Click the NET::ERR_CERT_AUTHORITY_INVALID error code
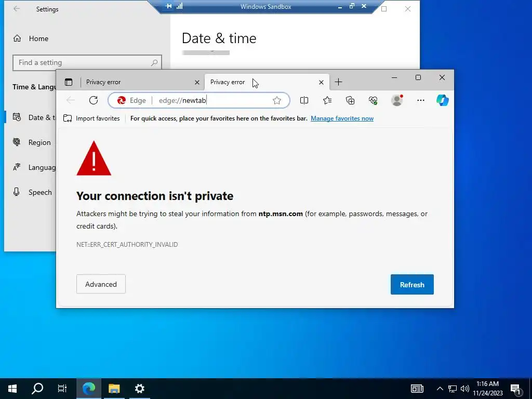 (127, 245)
